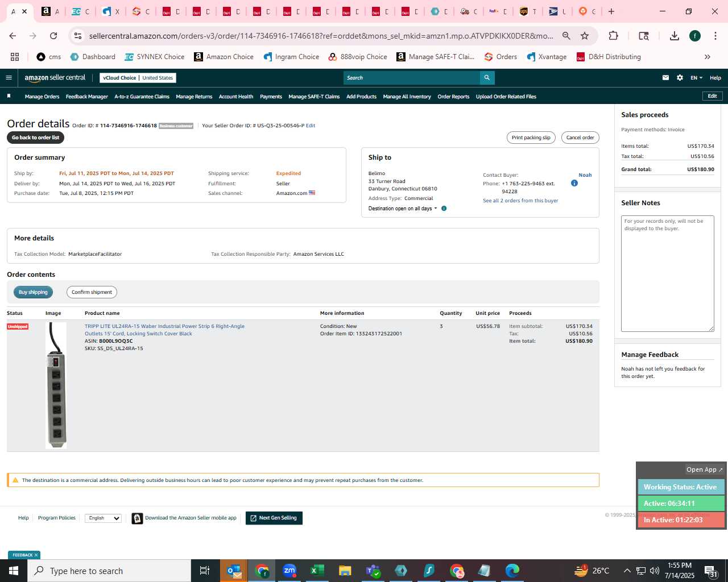Viewport: 728px width, 582px height.
Task: Open A-to-z Guarantee Claims
Action: [x=142, y=97]
